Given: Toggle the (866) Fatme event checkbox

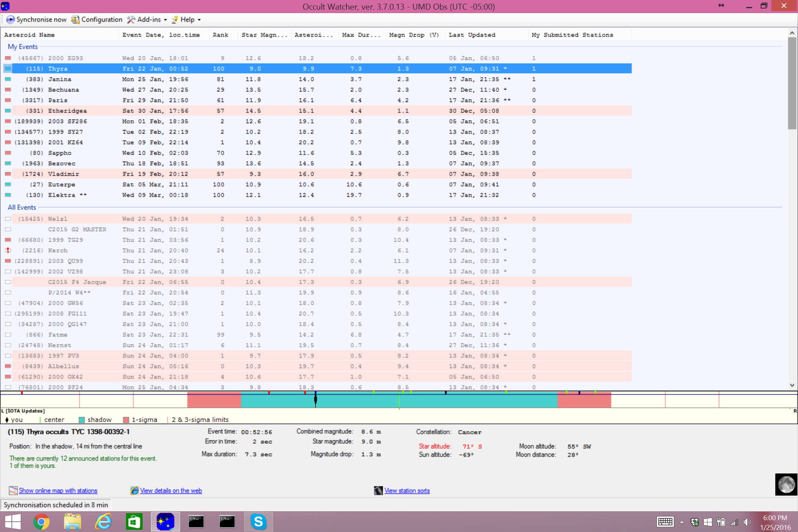Looking at the screenshot, I should (8, 335).
